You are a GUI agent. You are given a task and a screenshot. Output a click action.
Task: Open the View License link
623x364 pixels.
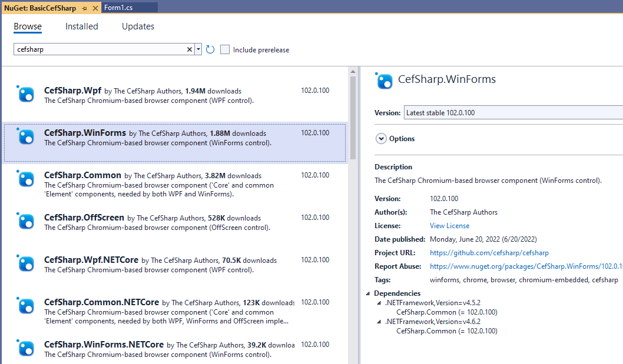pyautogui.click(x=449, y=226)
